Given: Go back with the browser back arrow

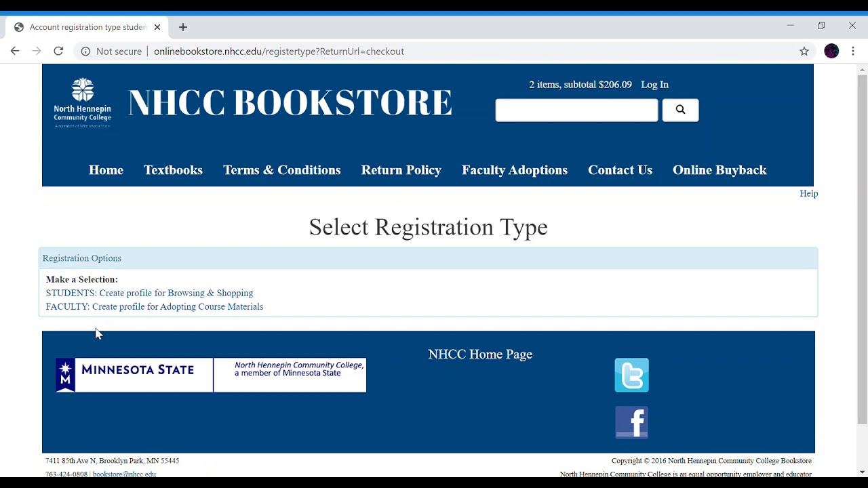Looking at the screenshot, I should pyautogui.click(x=15, y=51).
